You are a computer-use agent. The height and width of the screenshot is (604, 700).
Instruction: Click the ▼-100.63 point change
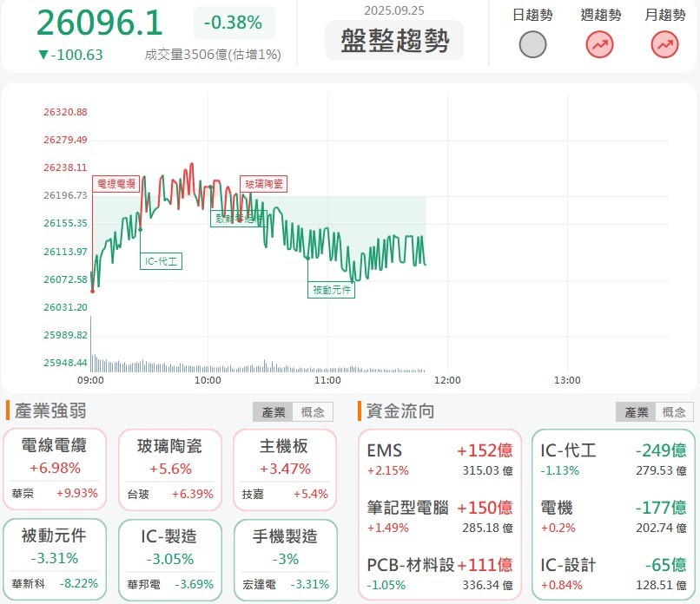point(70,55)
